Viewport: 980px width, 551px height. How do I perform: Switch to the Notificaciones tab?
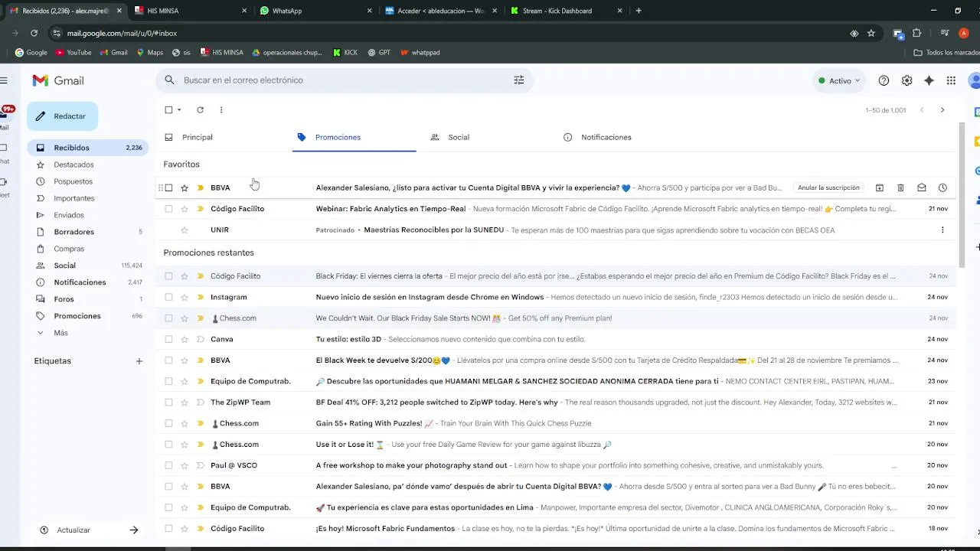pos(606,138)
